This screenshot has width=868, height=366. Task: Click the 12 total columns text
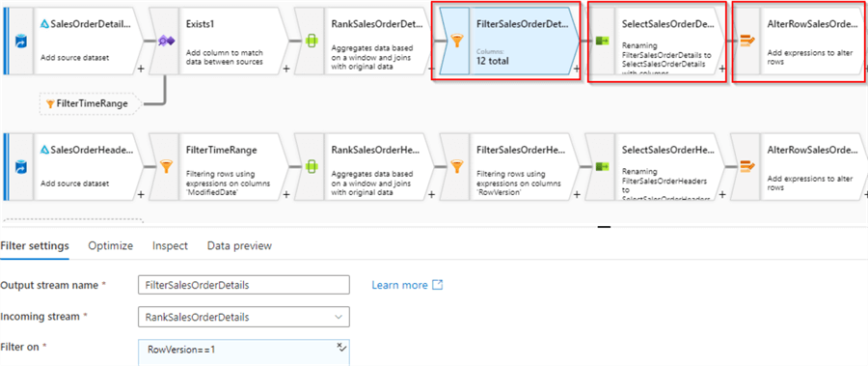[x=493, y=61]
